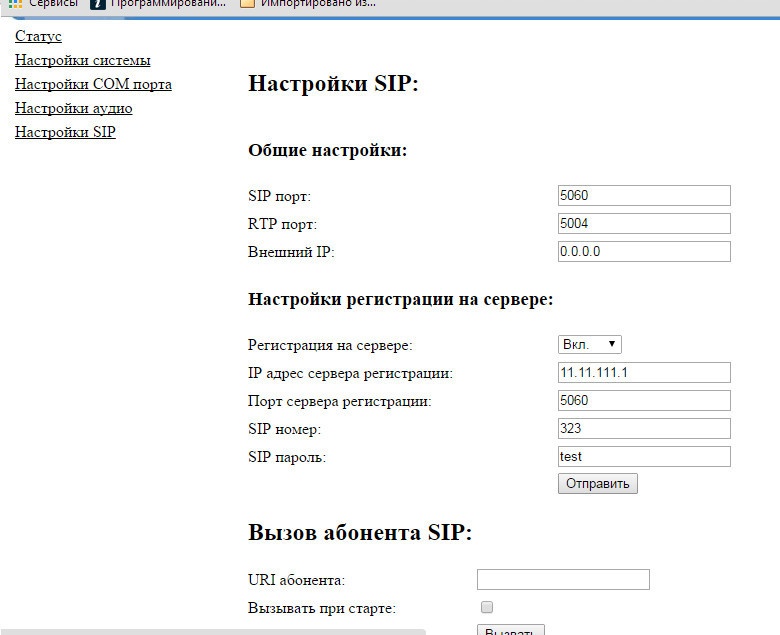Go to Настройки COM порта
This screenshot has height=635, width=780.
coord(94,84)
